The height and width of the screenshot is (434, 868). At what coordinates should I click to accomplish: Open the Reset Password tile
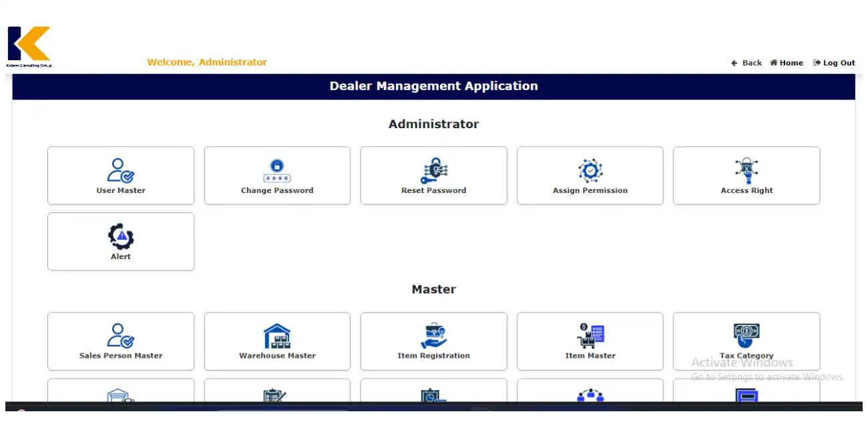(434, 176)
